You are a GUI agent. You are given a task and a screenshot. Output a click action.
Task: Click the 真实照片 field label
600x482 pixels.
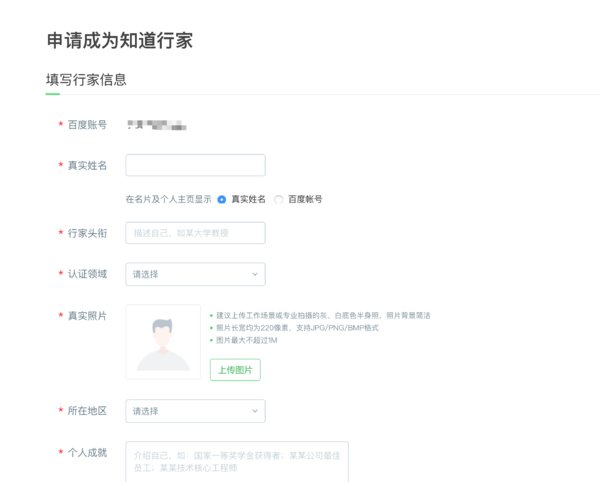[x=87, y=316]
